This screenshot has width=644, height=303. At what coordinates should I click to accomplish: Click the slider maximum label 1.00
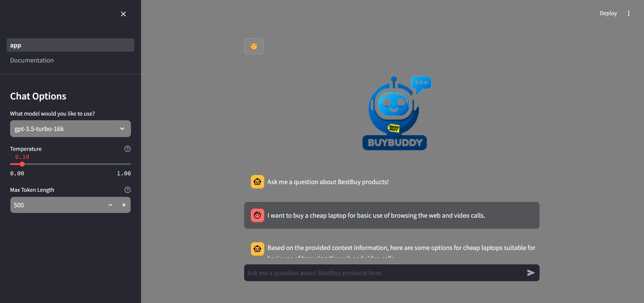coord(124,173)
